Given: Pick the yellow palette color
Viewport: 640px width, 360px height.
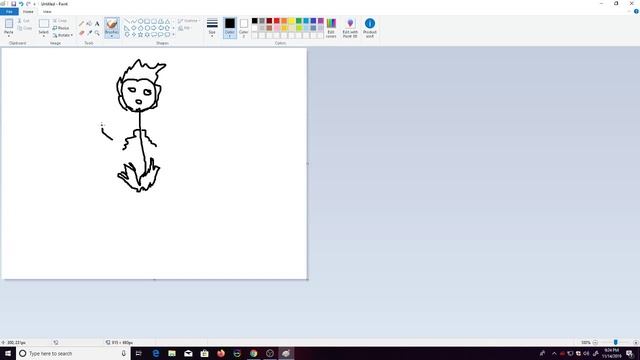Looking at the screenshot, I should pos(291,21).
